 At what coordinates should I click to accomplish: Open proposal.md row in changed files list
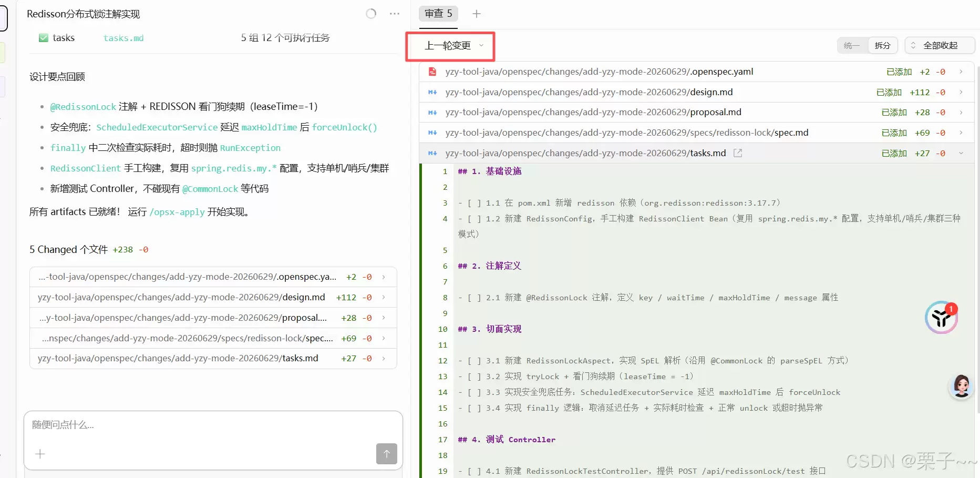click(213, 318)
